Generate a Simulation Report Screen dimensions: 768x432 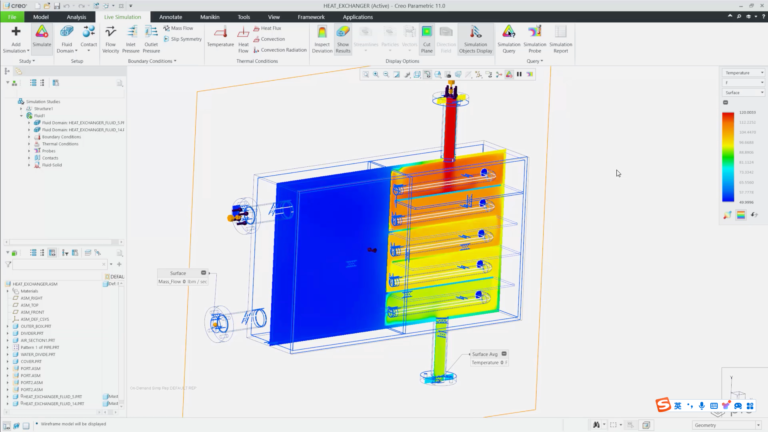click(561, 39)
